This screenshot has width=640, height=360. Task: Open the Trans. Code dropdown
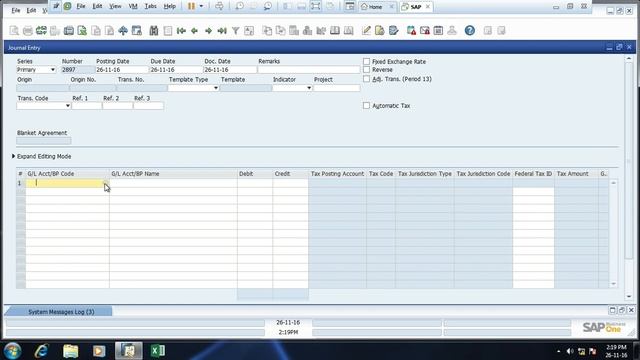coord(67,106)
